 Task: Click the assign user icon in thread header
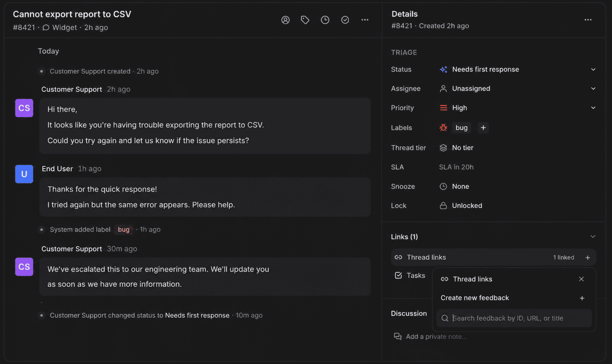[285, 20]
